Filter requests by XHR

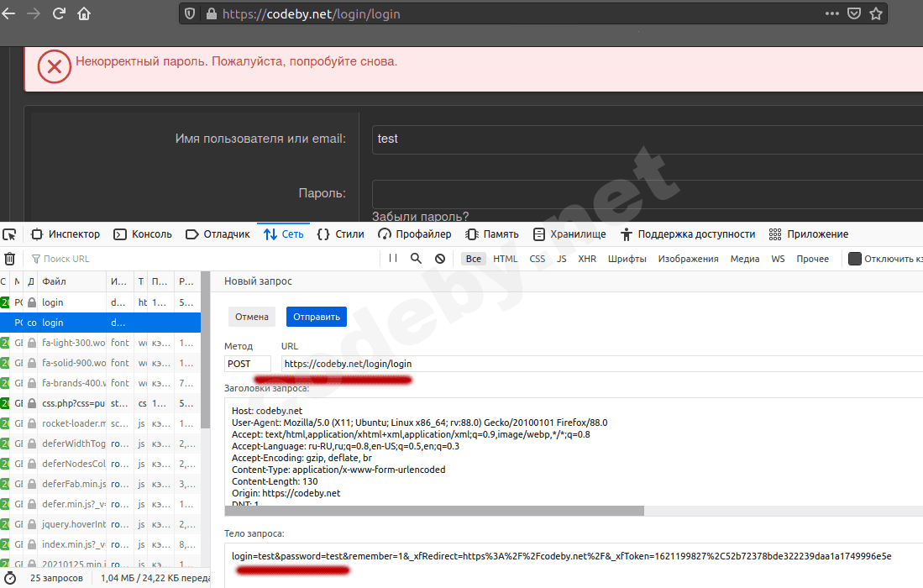coord(587,259)
